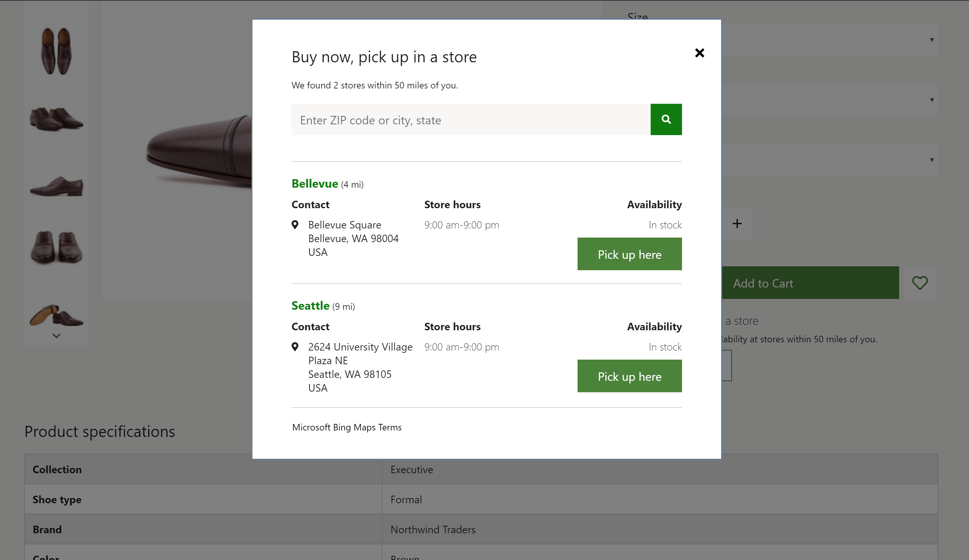The width and height of the screenshot is (969, 560).
Task: Click the map pin icon for Bellevue
Action: coord(295,224)
